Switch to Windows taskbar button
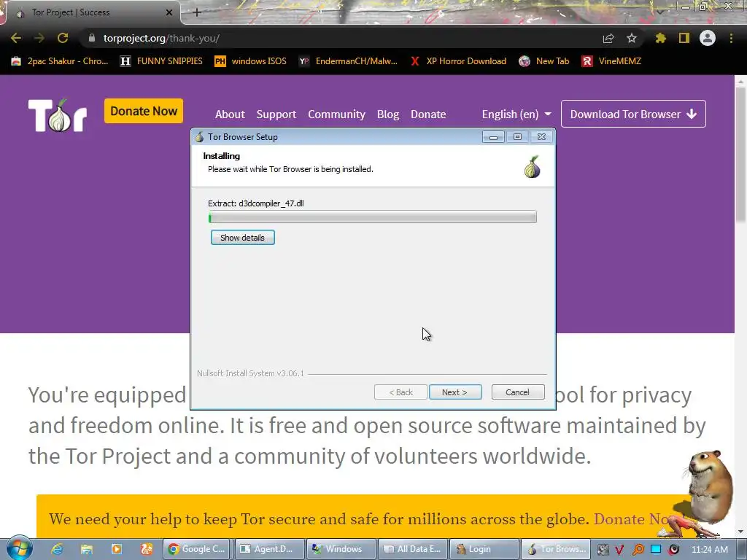This screenshot has height=560, width=747. pos(340,549)
